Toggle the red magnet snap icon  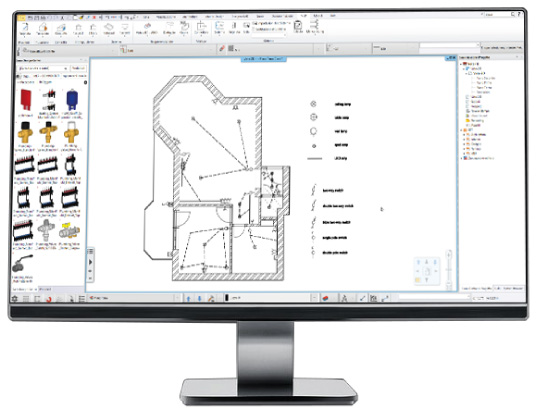tap(49, 299)
